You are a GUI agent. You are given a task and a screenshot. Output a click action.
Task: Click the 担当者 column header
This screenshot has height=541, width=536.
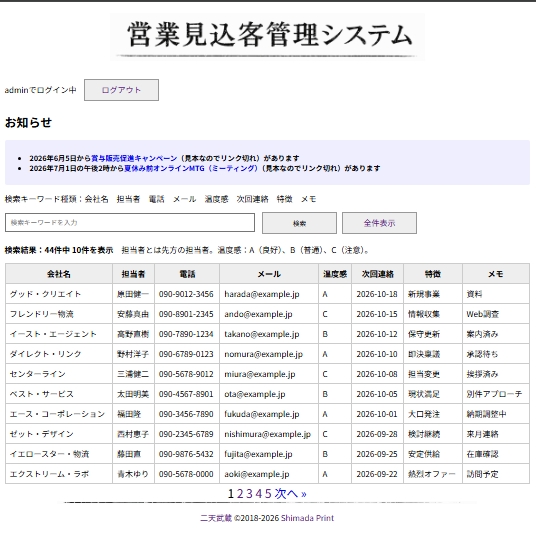click(x=133, y=274)
